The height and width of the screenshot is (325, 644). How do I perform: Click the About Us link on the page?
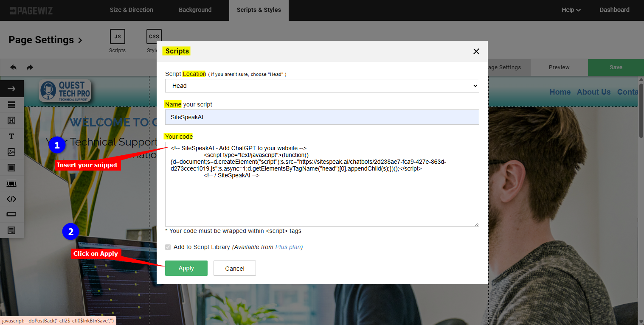click(x=593, y=92)
